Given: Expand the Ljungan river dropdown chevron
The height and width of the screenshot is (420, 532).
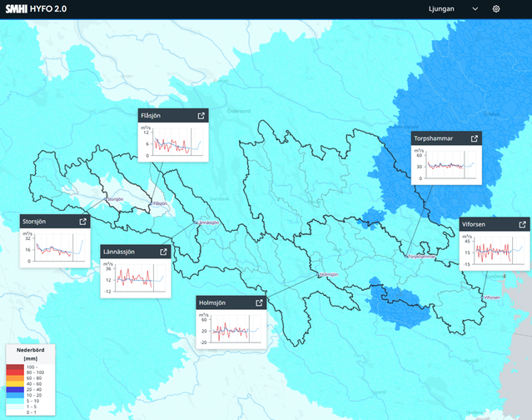Looking at the screenshot, I should [475, 9].
